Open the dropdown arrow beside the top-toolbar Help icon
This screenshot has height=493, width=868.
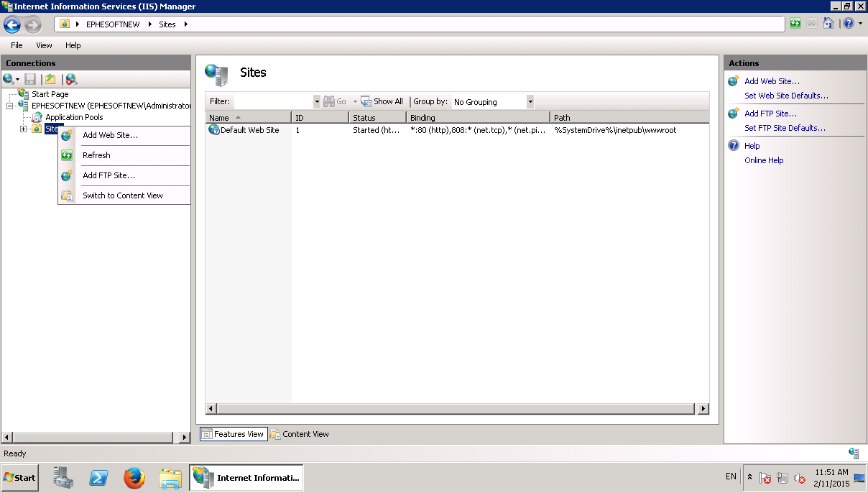pos(860,24)
